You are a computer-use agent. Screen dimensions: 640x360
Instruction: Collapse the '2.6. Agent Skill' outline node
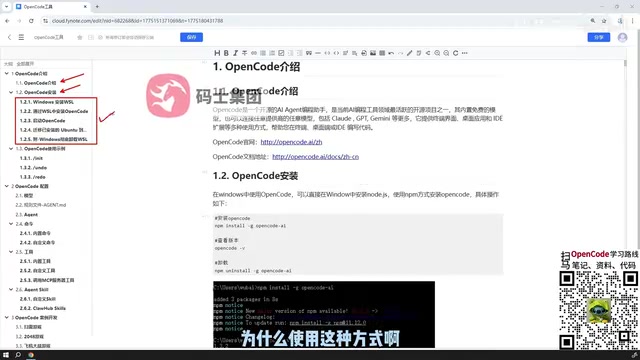[11, 289]
